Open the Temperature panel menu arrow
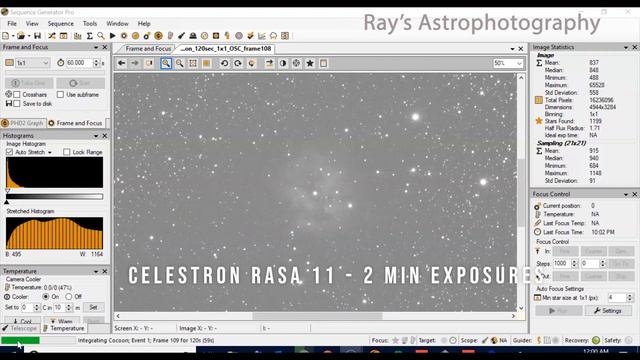 96,271
